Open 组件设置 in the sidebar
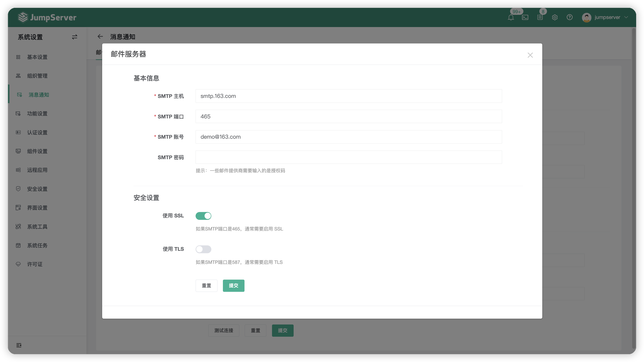Image resolution: width=644 pixels, height=362 pixels. (47, 151)
